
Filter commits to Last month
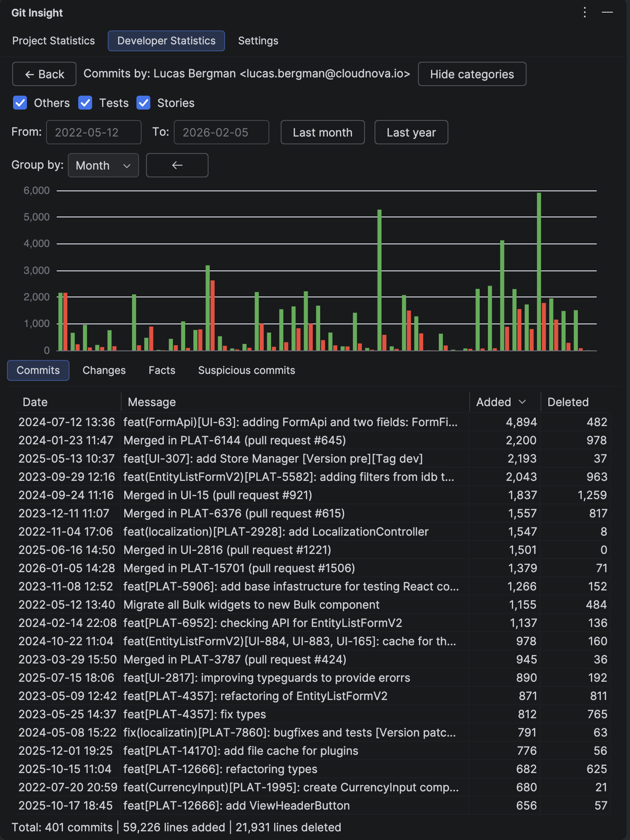point(322,133)
